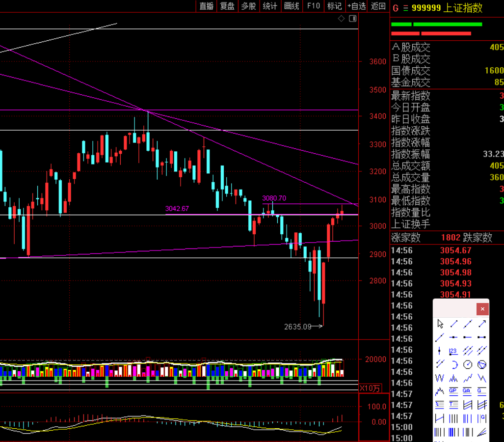Click the 今日开盘 row
Screen dimensions: 504x442
[448, 108]
